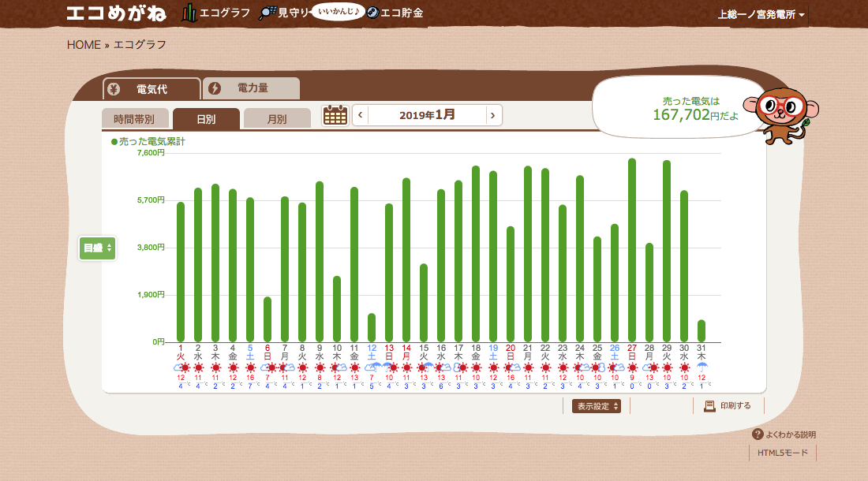The height and width of the screenshot is (481, 868).
Task: Click the weather icon under day 15
Action: (x=425, y=367)
